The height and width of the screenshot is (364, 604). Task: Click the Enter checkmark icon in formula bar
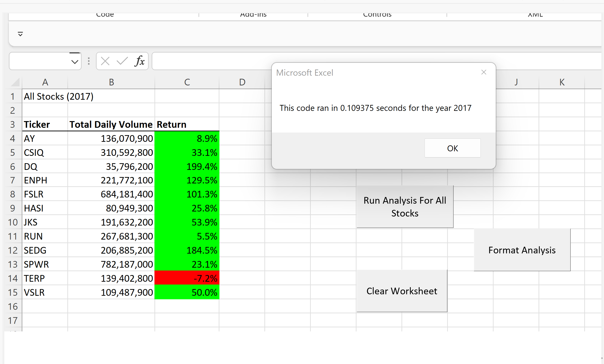coord(122,61)
